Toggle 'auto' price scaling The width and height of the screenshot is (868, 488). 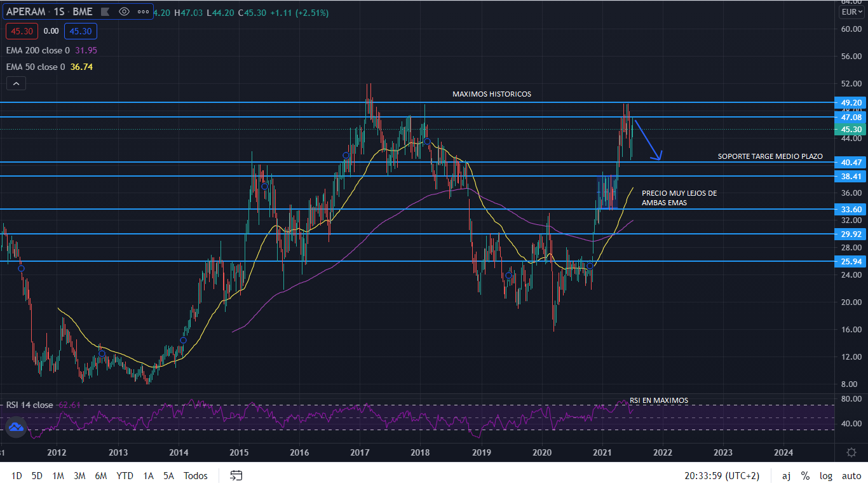851,475
